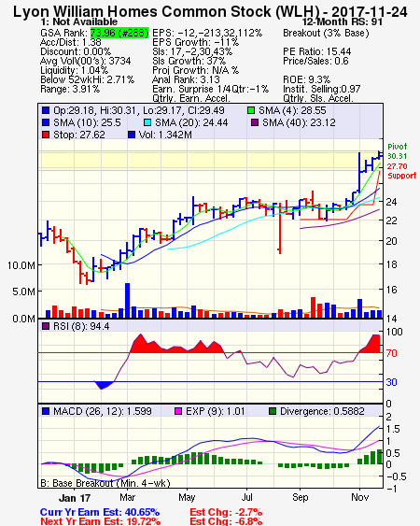
Task: Click the Sls Growth: 37% text
Action: point(189,61)
